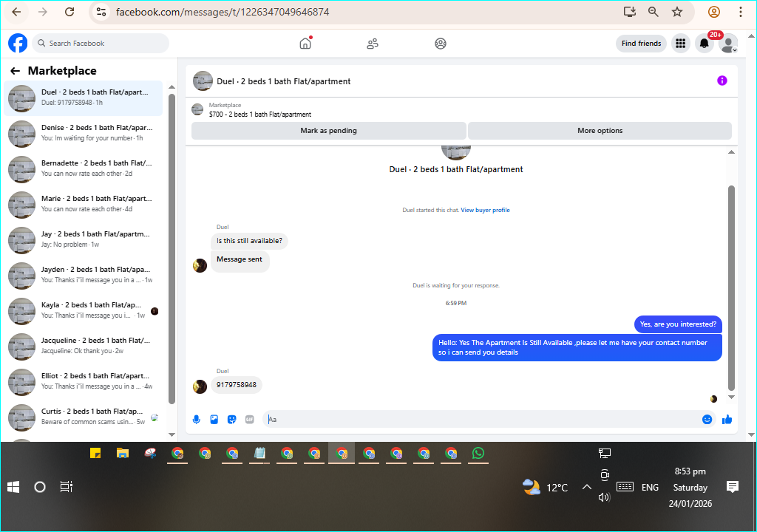Open the Facebook menu grid icon
The image size is (757, 532).
[680, 44]
